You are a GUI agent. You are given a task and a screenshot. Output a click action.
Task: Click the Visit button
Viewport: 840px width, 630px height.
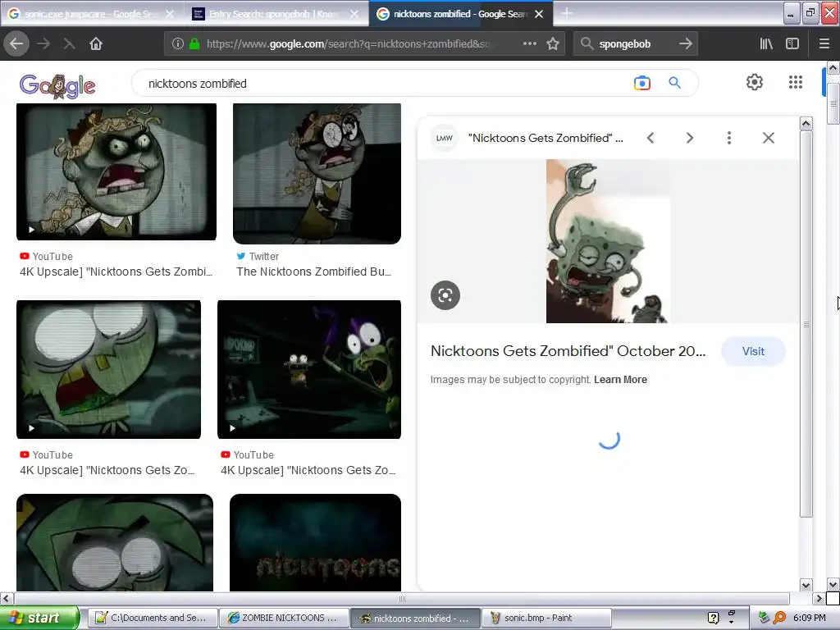(x=753, y=351)
